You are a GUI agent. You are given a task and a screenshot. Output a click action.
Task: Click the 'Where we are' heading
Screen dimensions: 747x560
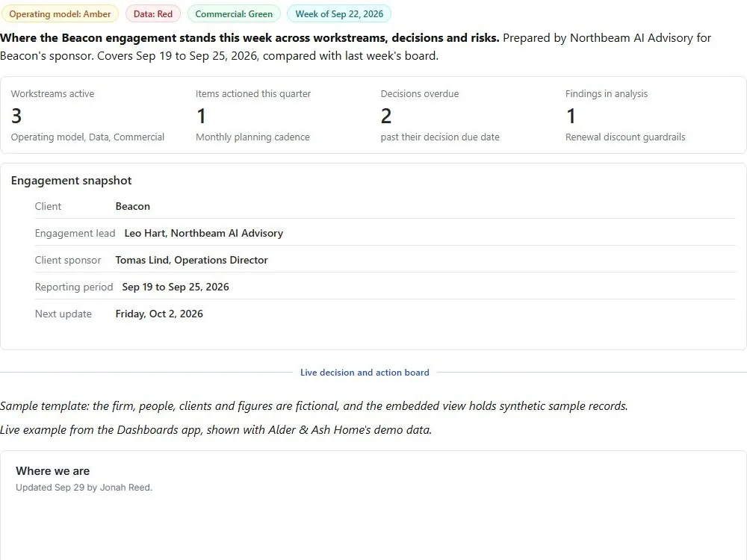53,471
